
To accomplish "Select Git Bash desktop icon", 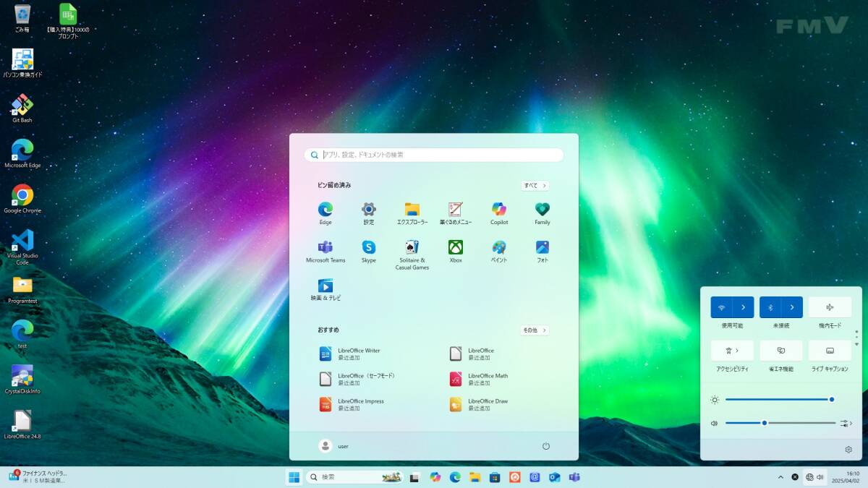I will pos(22,108).
